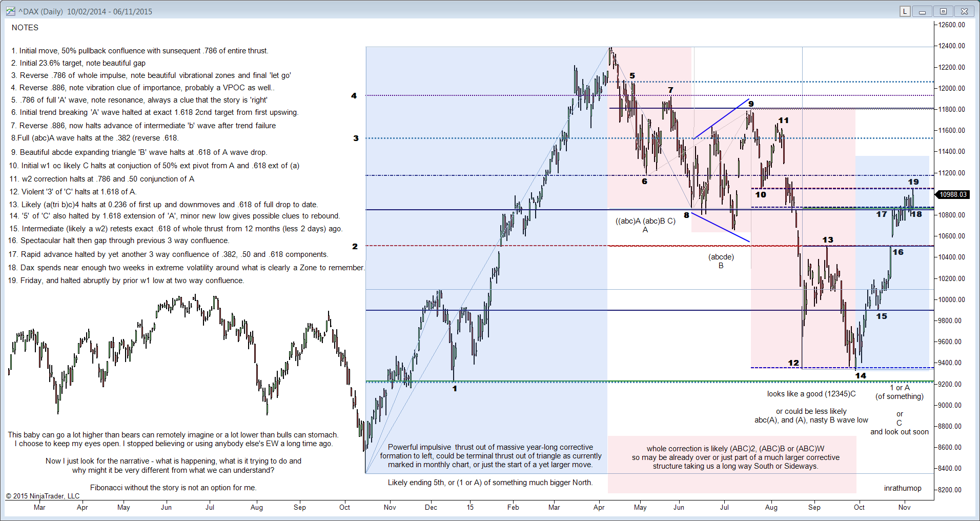Screen dimensions: 980x521
Task: Click the 10000.00 price axis label
Action: [952, 299]
